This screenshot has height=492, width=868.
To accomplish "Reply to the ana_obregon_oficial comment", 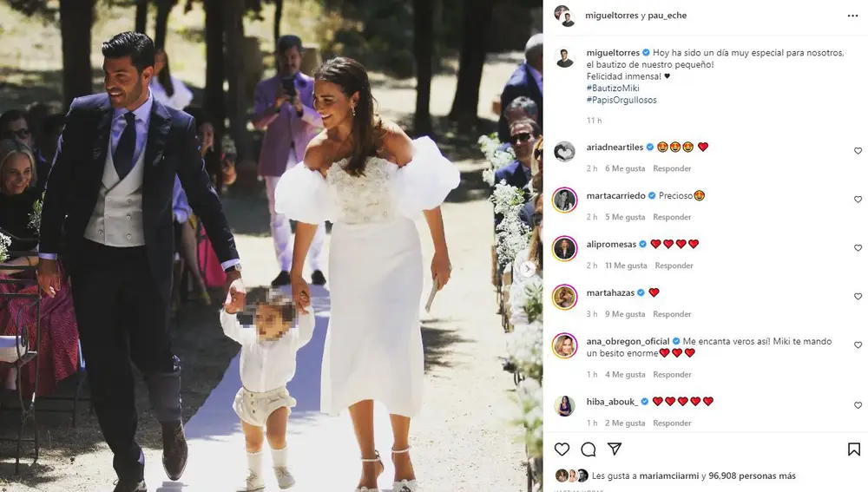I will (672, 375).
